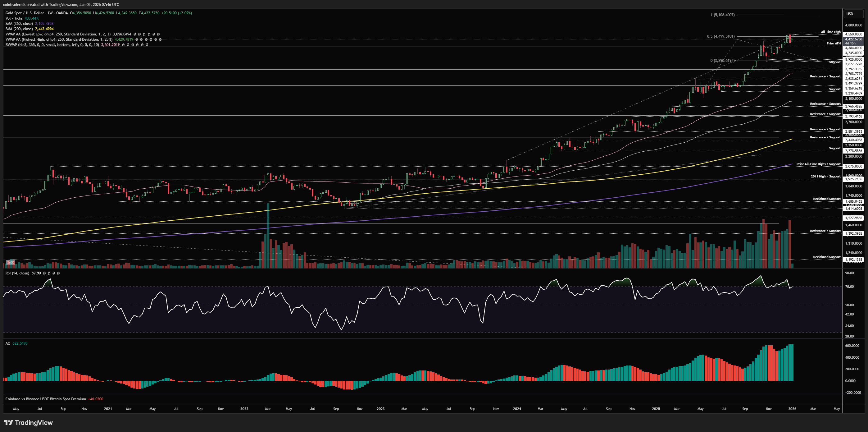Image resolution: width=868 pixels, height=432 pixels.
Task: Click the 4,550.0000 price axis label
Action: pos(853,34)
